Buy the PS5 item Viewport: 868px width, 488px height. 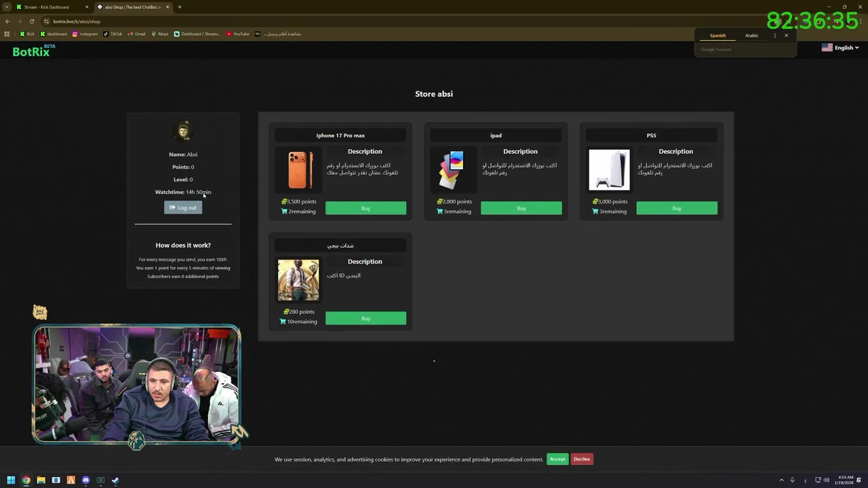(x=677, y=208)
